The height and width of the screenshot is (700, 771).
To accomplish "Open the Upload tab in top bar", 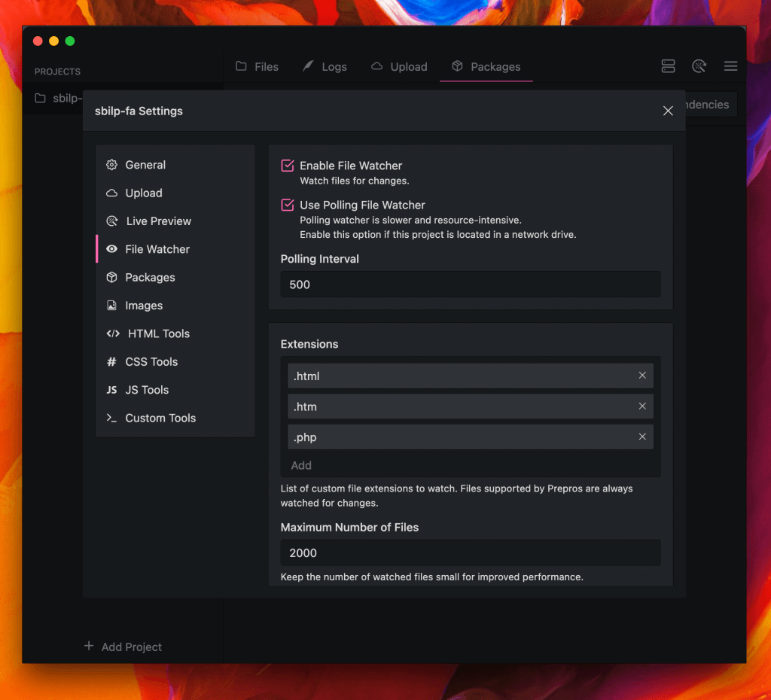I will coord(399,67).
